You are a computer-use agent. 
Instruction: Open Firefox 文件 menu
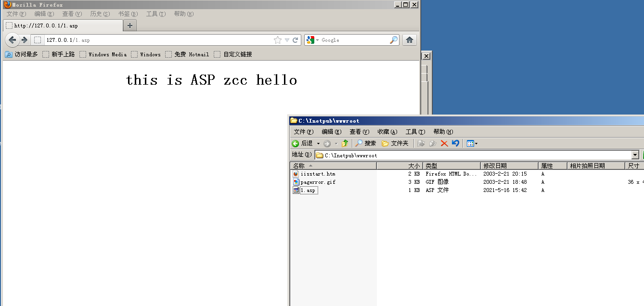[16, 14]
